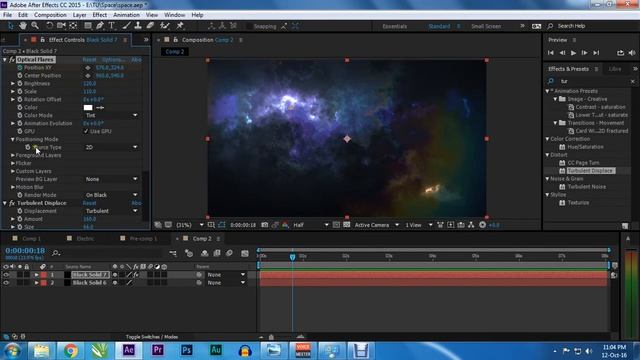Click the effects search field containing 'tur'
640x360 pixels.
tap(592, 81)
